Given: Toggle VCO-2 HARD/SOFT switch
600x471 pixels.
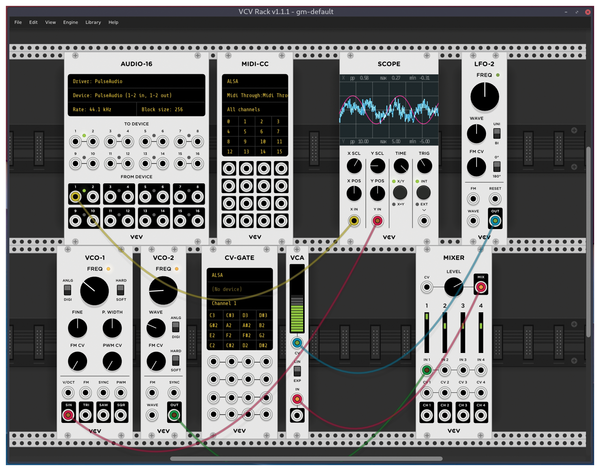Looking at the screenshot, I should pos(175,360).
